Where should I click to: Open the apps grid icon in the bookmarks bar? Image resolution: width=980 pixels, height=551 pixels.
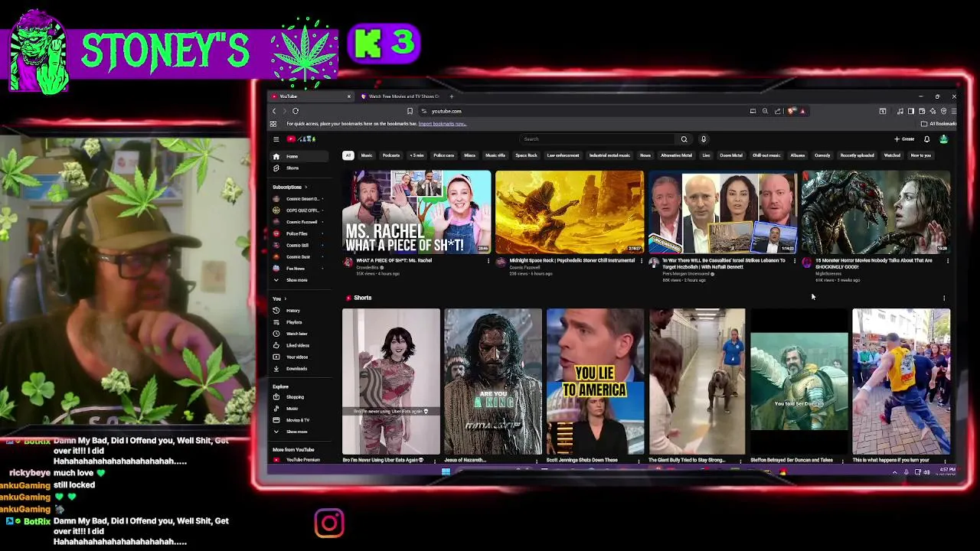tap(273, 124)
